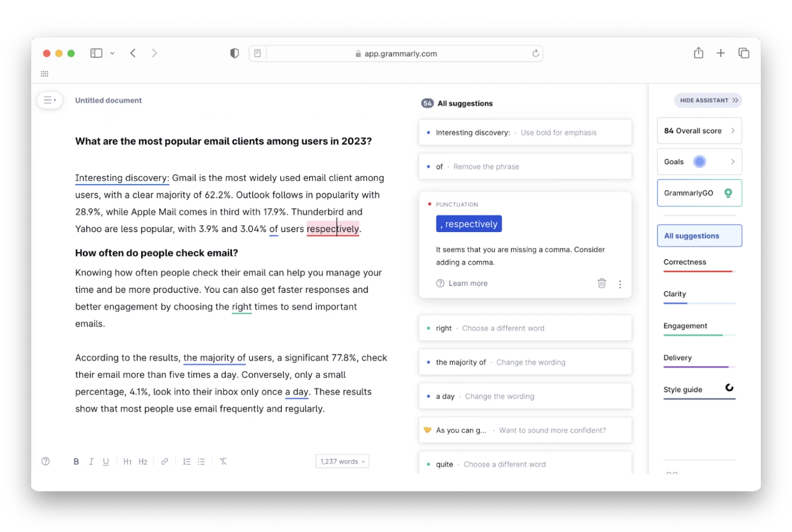Toggle numbered list formatting

[187, 461]
